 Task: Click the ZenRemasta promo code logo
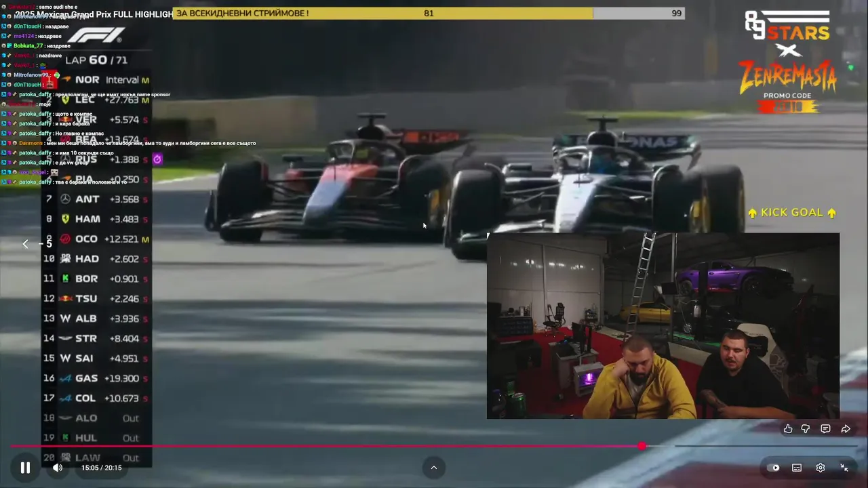(x=788, y=85)
